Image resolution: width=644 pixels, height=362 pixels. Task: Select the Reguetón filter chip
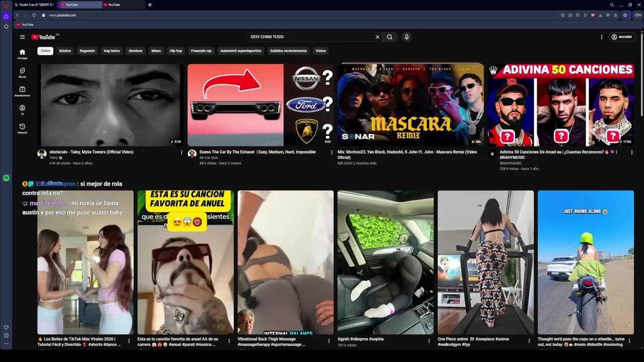[87, 51]
